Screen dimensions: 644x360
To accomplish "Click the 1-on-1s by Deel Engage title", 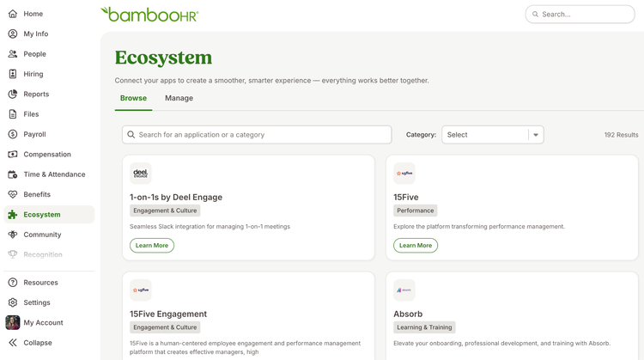I will point(176,198).
